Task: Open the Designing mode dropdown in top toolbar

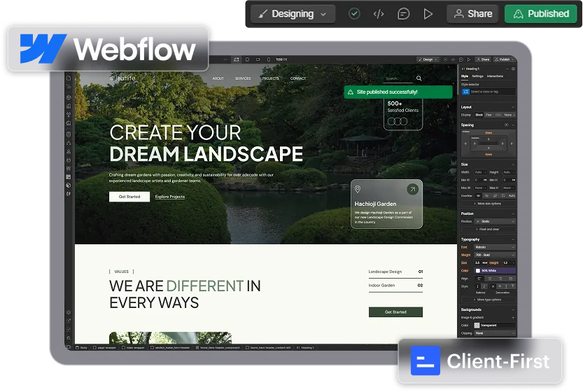Action: click(293, 14)
